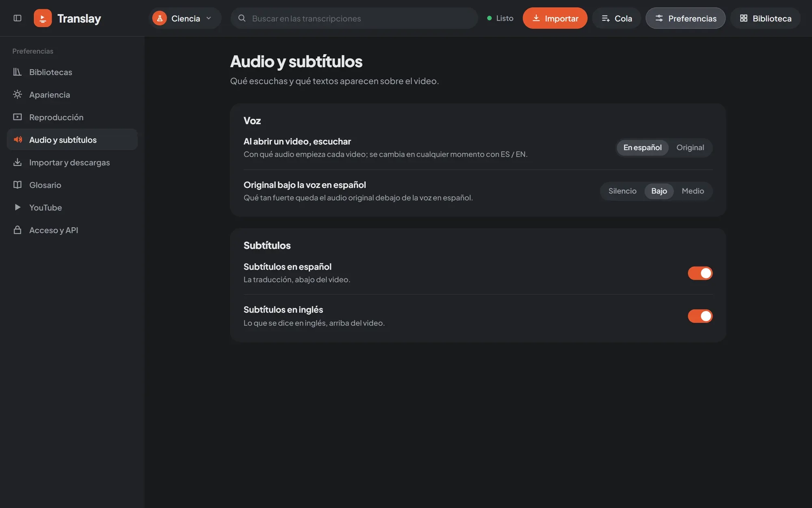This screenshot has height=508, width=812.
Task: Click the Listo status indicator
Action: [x=500, y=18]
